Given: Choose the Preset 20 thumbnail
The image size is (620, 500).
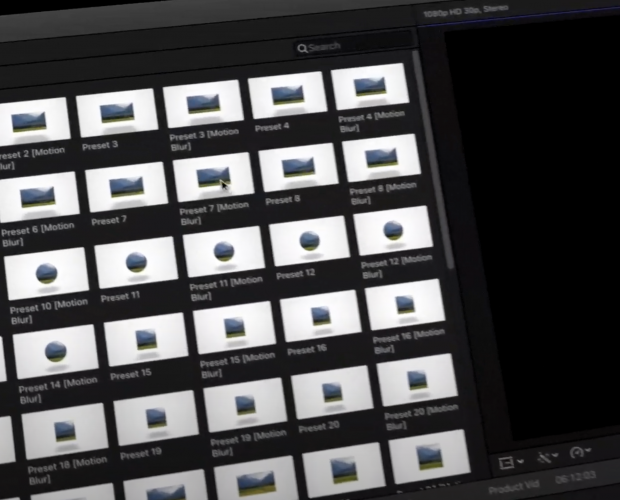Looking at the screenshot, I should click(332, 392).
